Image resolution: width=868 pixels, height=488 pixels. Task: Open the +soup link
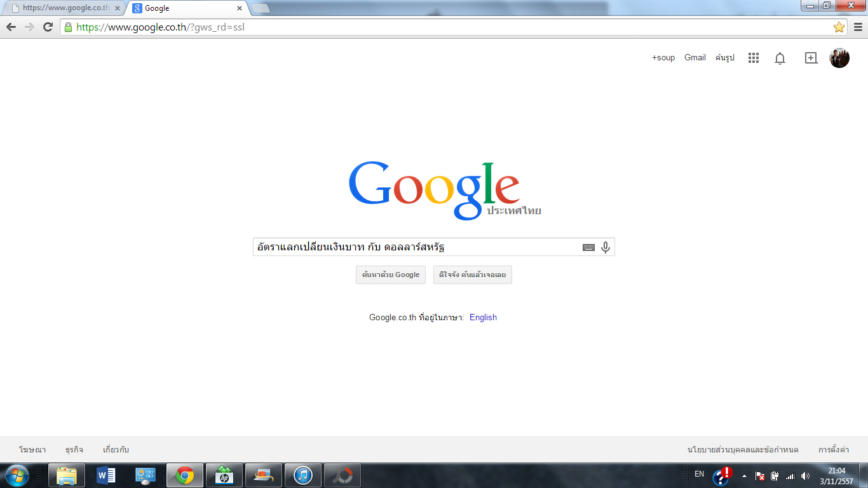tap(663, 58)
